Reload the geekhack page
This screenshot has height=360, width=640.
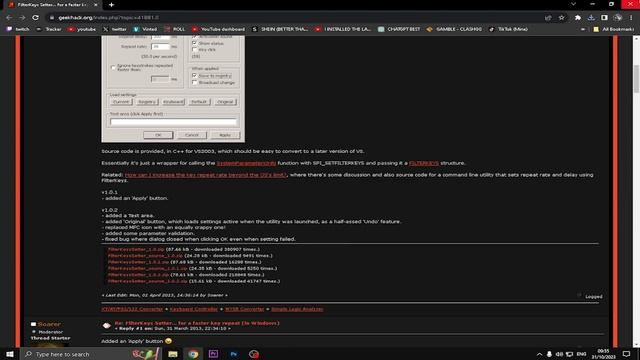click(36, 18)
